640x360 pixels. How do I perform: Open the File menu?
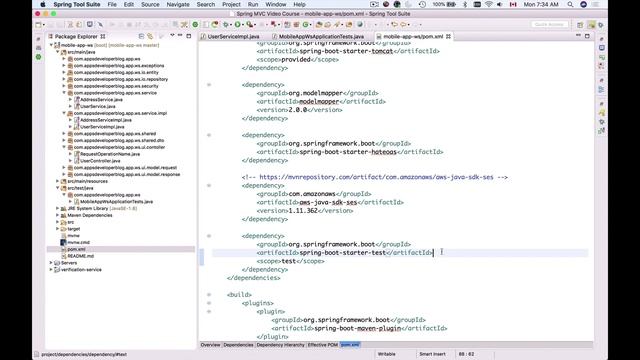pyautogui.click(x=112, y=4)
